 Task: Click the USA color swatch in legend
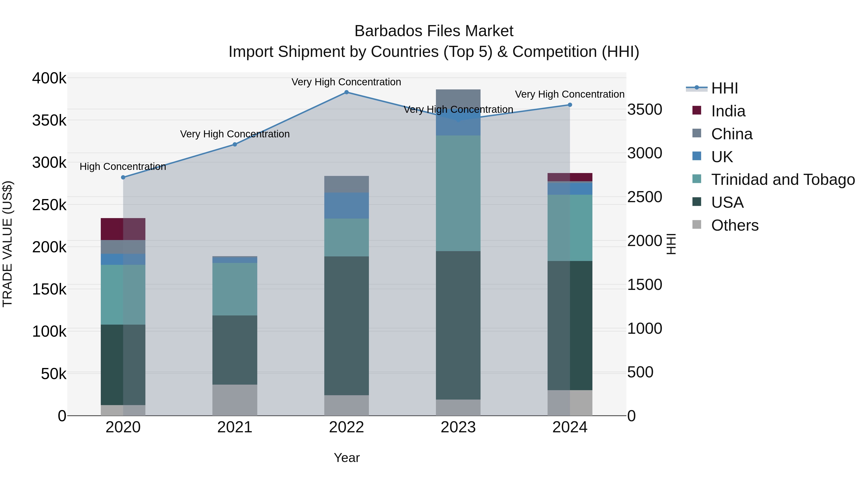click(x=697, y=201)
